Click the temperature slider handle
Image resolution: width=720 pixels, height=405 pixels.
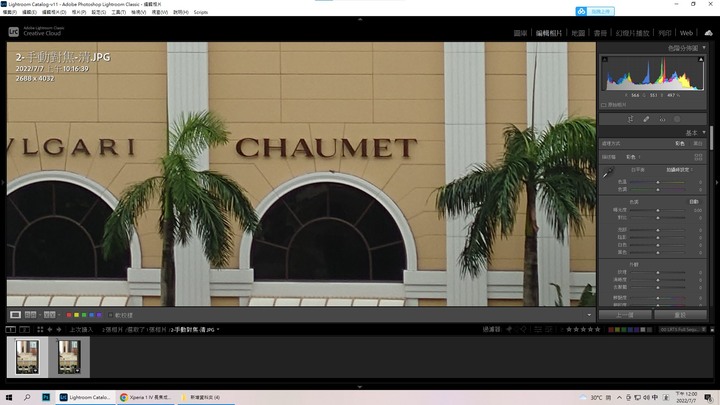[x=658, y=182]
